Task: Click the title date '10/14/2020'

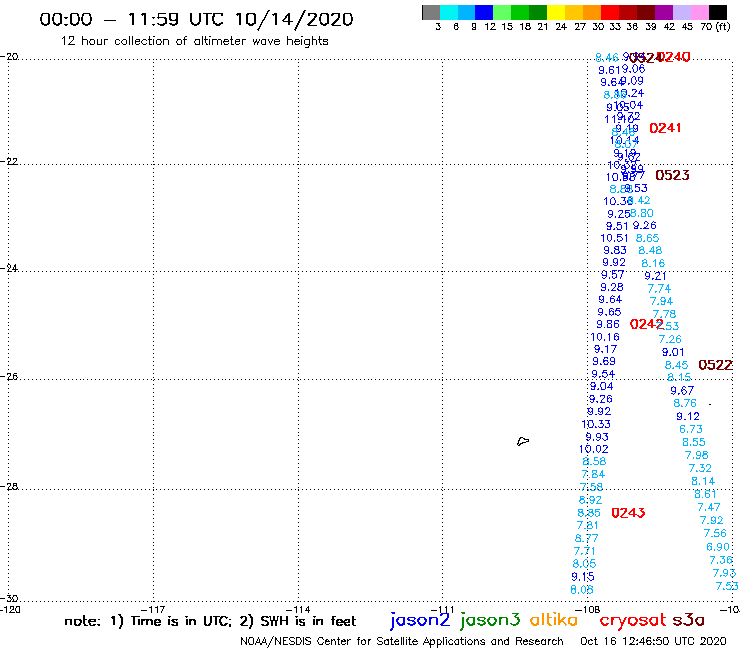Action: tap(294, 20)
